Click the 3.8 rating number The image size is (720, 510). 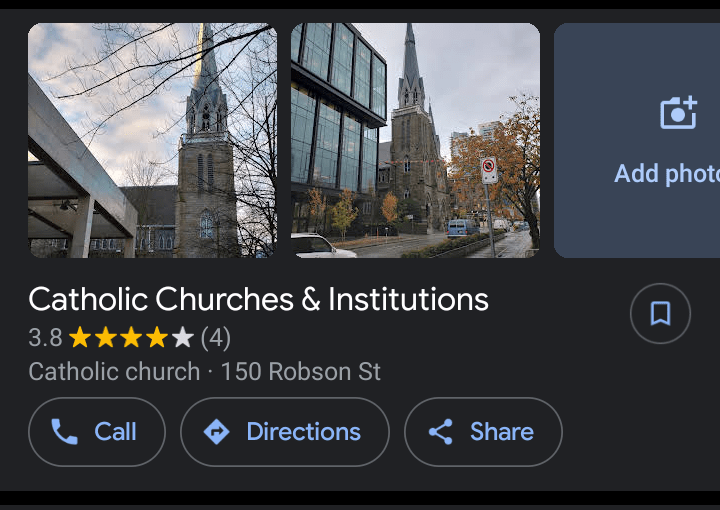pos(45,337)
